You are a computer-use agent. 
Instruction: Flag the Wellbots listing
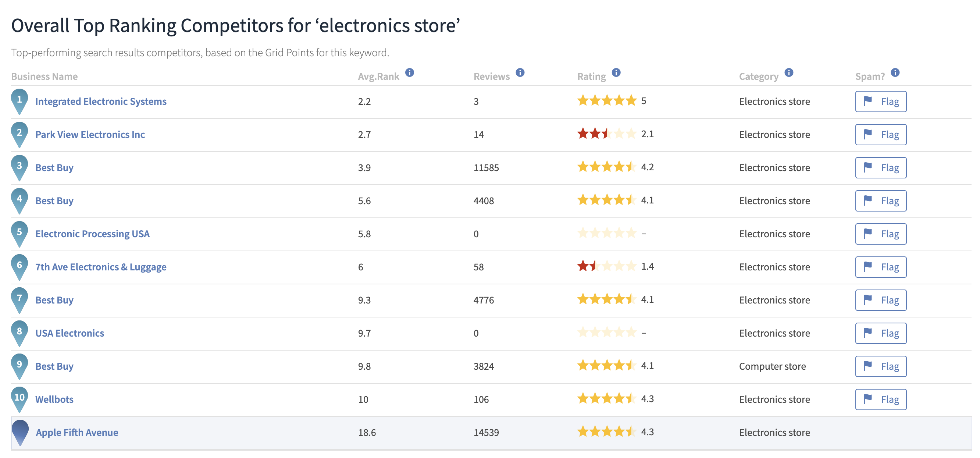pos(881,400)
